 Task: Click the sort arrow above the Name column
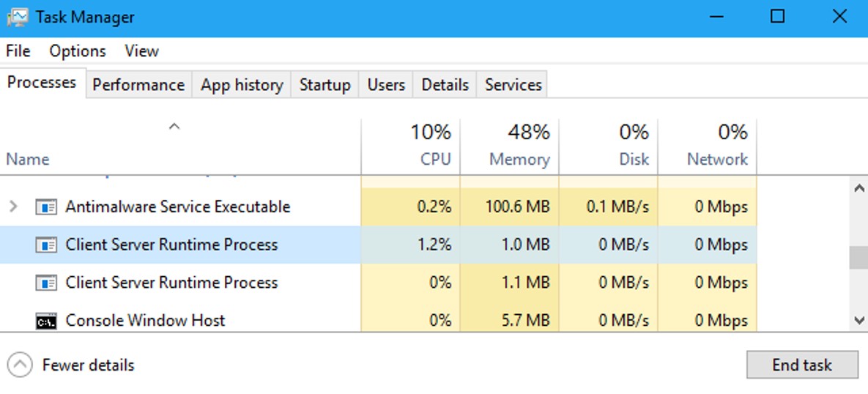174,127
